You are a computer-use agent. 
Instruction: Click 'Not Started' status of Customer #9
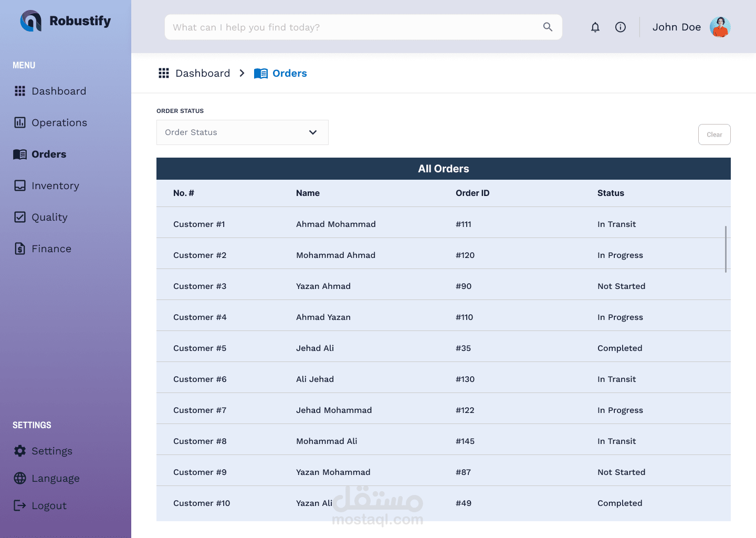[621, 472]
